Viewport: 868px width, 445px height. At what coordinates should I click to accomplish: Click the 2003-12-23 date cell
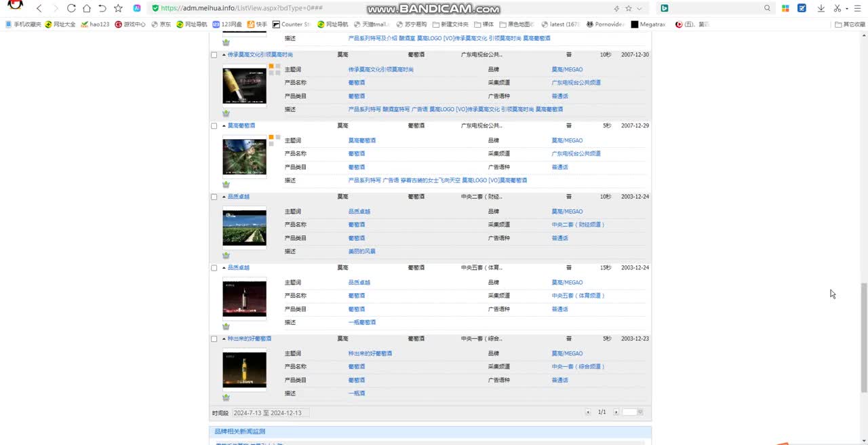pos(635,338)
